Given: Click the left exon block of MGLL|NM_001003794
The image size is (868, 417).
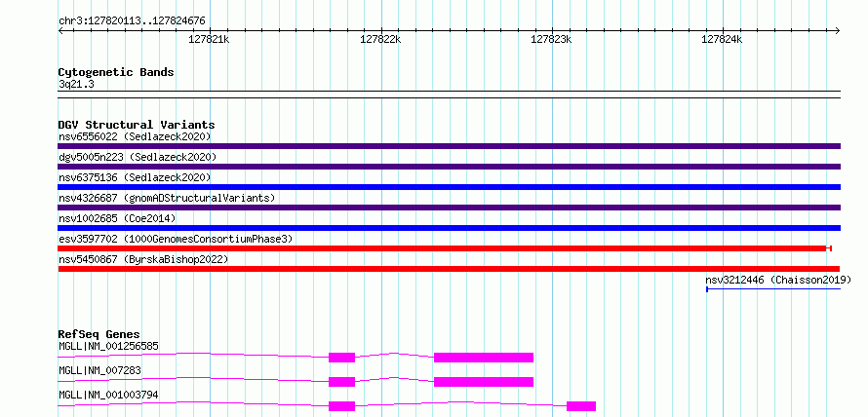Looking at the screenshot, I should pyautogui.click(x=341, y=406).
